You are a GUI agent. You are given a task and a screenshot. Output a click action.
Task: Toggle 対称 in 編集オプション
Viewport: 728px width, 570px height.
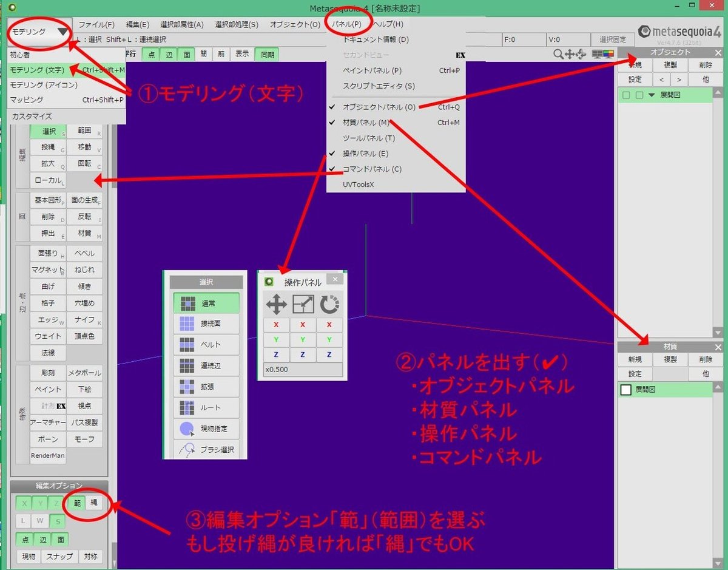[x=90, y=556]
